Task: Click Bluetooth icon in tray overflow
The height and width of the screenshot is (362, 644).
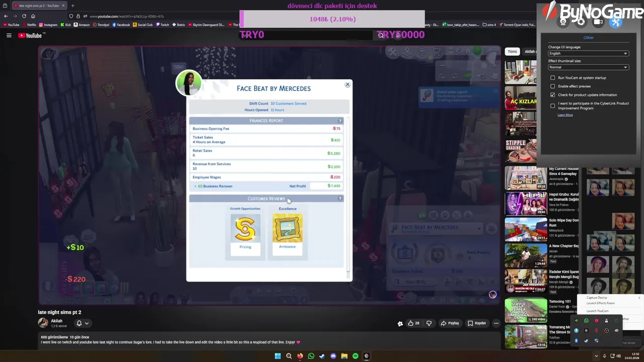Action: 576,341
